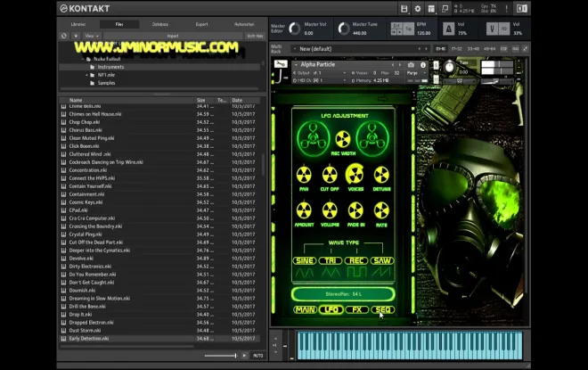Click the REC WIDTH radiation knob

click(343, 140)
